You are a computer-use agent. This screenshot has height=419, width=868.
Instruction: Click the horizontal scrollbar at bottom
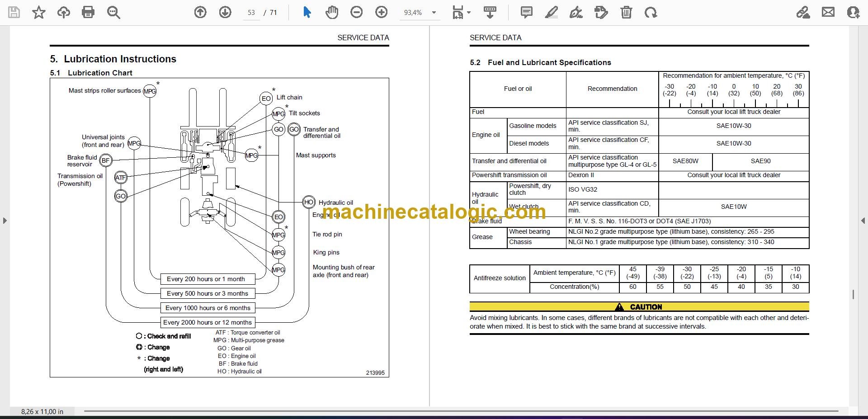point(461,411)
